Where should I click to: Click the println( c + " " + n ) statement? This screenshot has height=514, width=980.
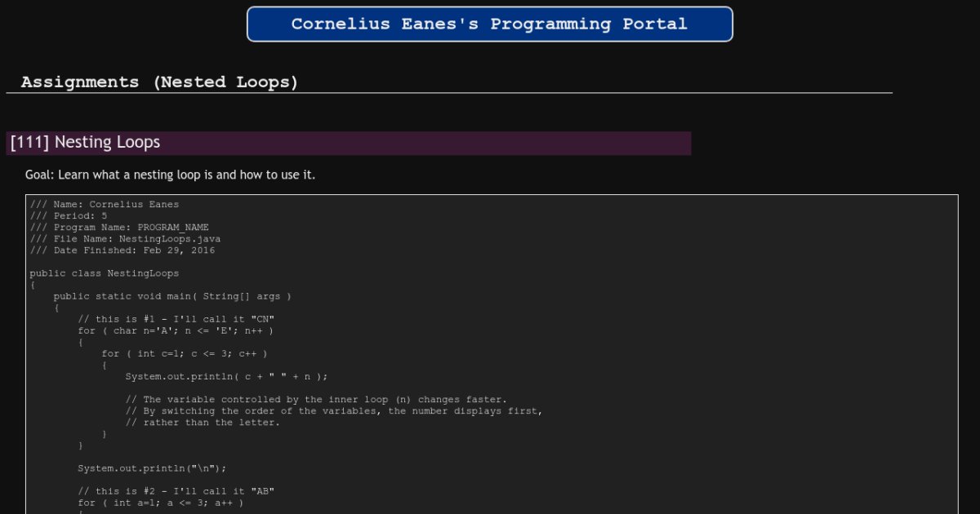coord(226,376)
